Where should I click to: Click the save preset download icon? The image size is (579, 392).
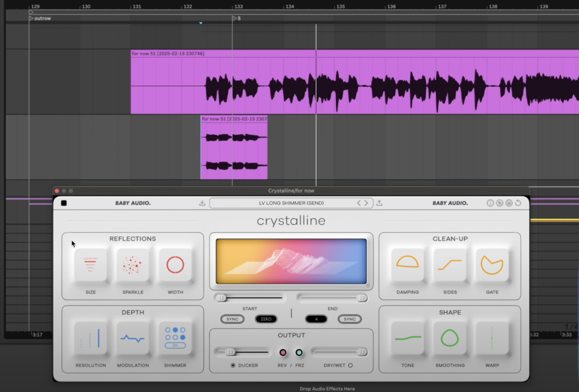[202, 203]
